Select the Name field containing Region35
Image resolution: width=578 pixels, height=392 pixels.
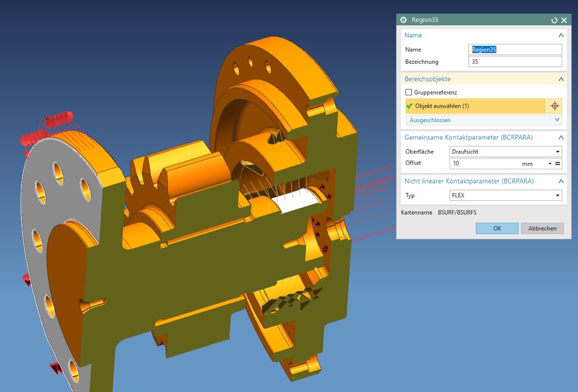(514, 49)
